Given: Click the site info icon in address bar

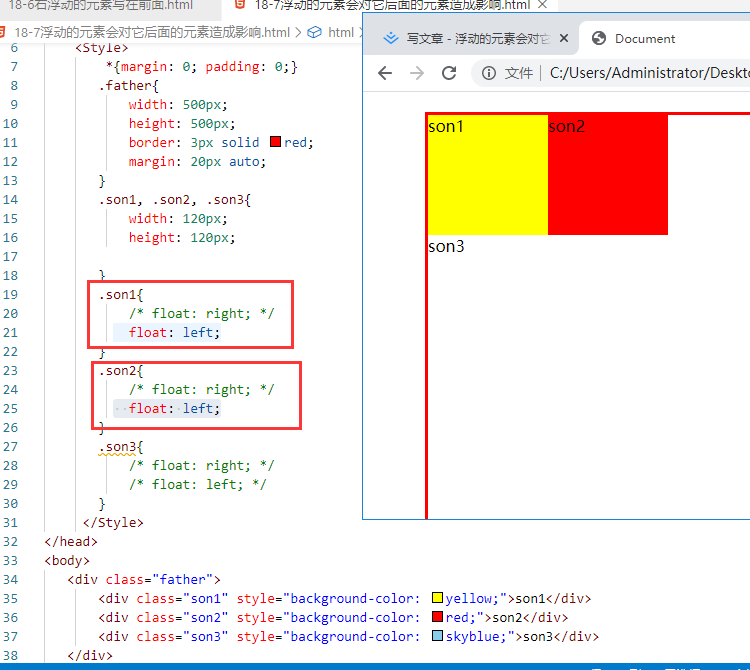Looking at the screenshot, I should (x=488, y=73).
